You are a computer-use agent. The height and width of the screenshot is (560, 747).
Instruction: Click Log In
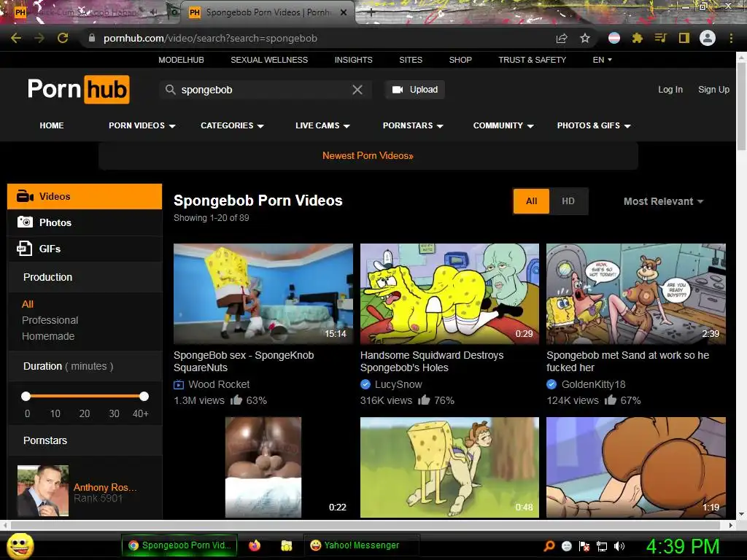click(670, 90)
